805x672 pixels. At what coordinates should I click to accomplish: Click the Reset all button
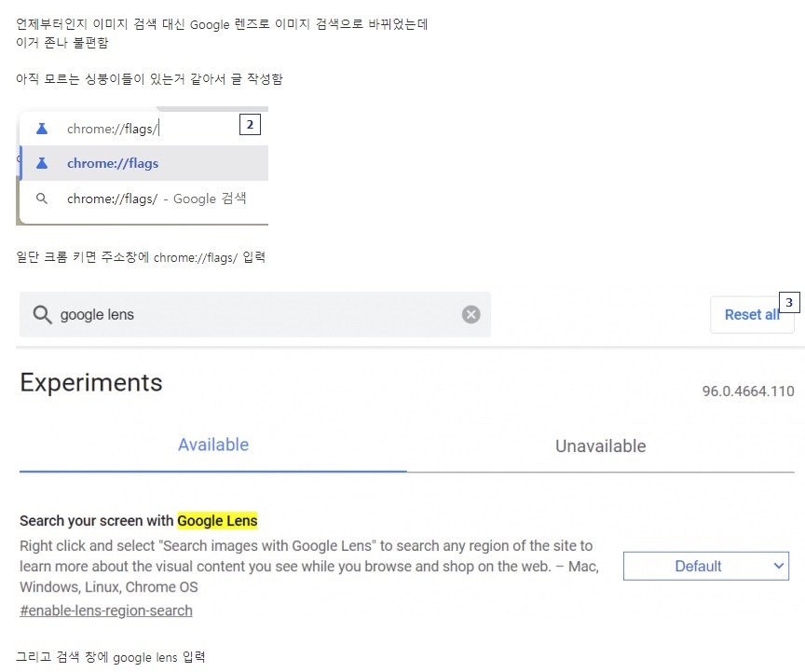pyautogui.click(x=752, y=314)
